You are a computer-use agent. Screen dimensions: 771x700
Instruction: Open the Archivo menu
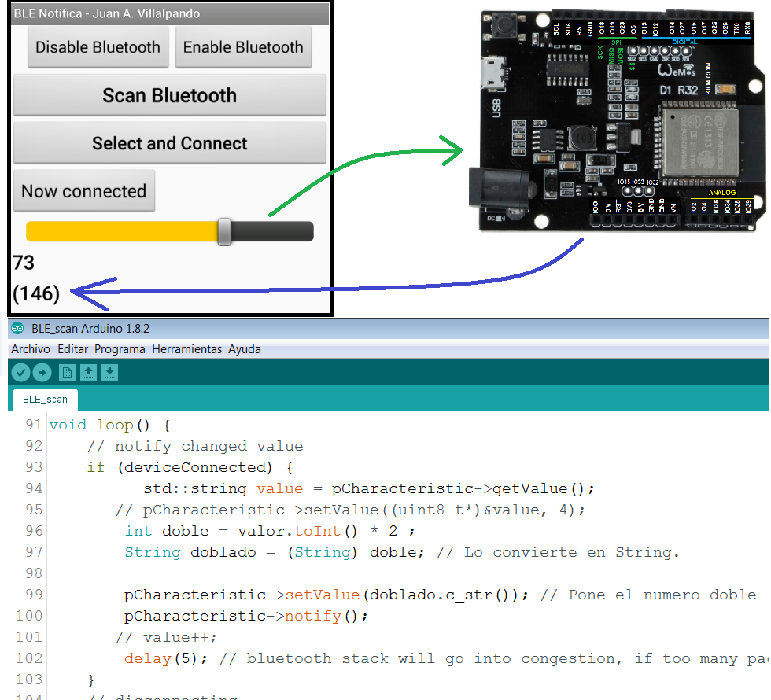(31, 349)
